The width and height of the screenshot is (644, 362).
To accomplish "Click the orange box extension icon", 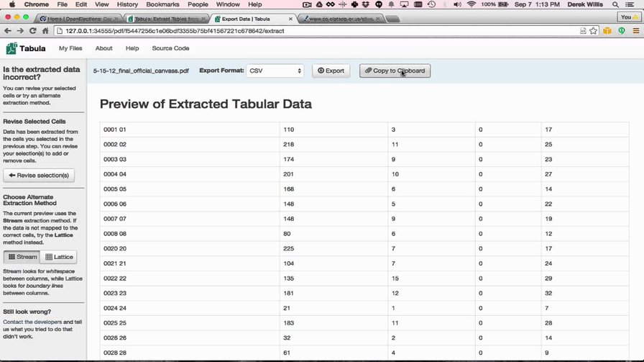I will click(607, 31).
